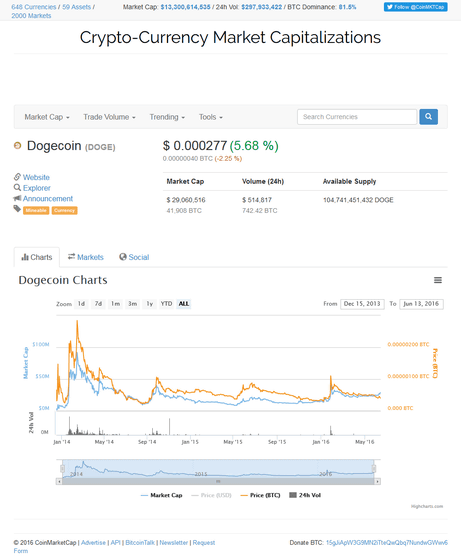Set chart zoom to 1m

click(115, 304)
